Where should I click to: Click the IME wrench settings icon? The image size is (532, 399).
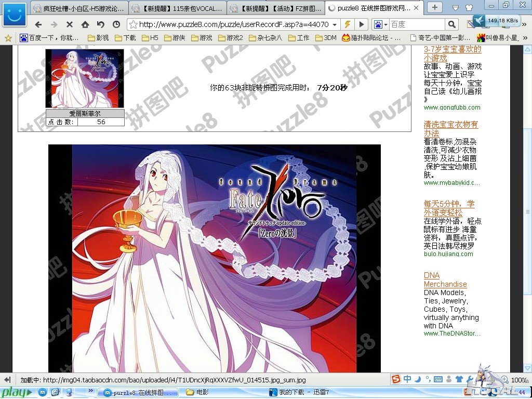coord(470,379)
